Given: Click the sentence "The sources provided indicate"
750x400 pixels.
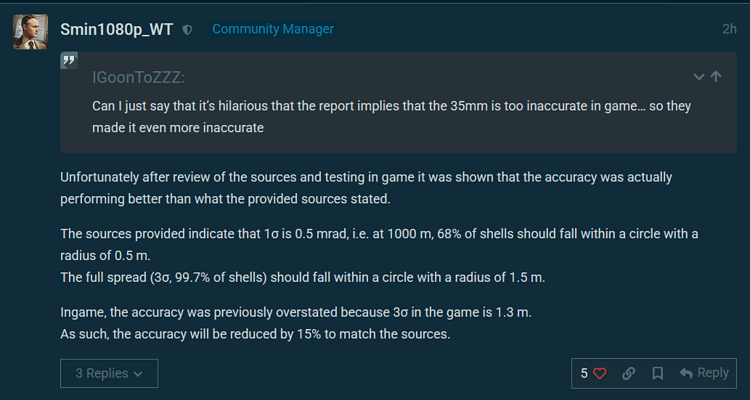Looking at the screenshot, I should [378, 233].
